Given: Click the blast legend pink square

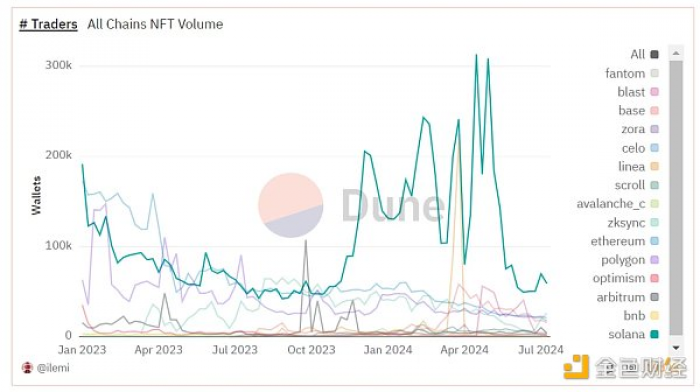Looking at the screenshot, I should 654,92.
